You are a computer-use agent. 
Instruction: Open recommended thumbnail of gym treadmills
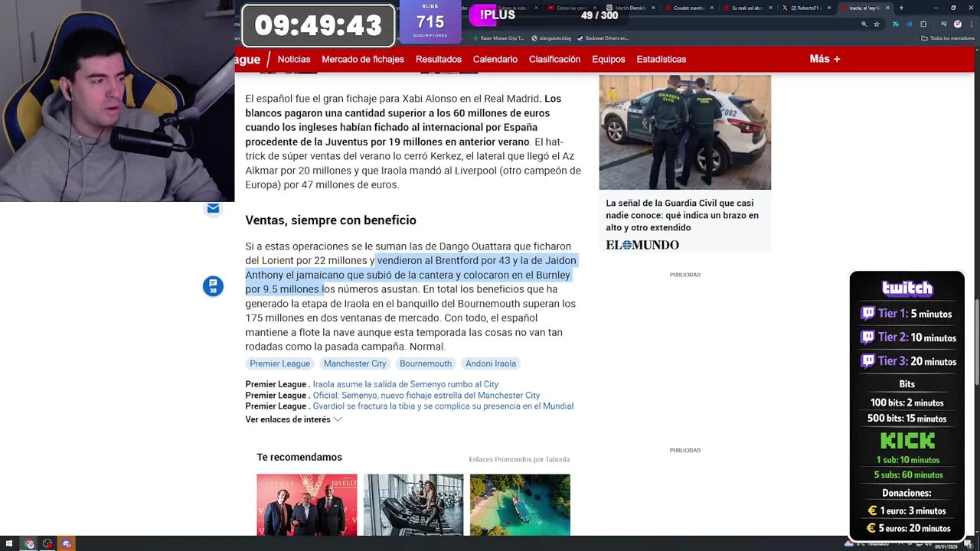pos(413,505)
